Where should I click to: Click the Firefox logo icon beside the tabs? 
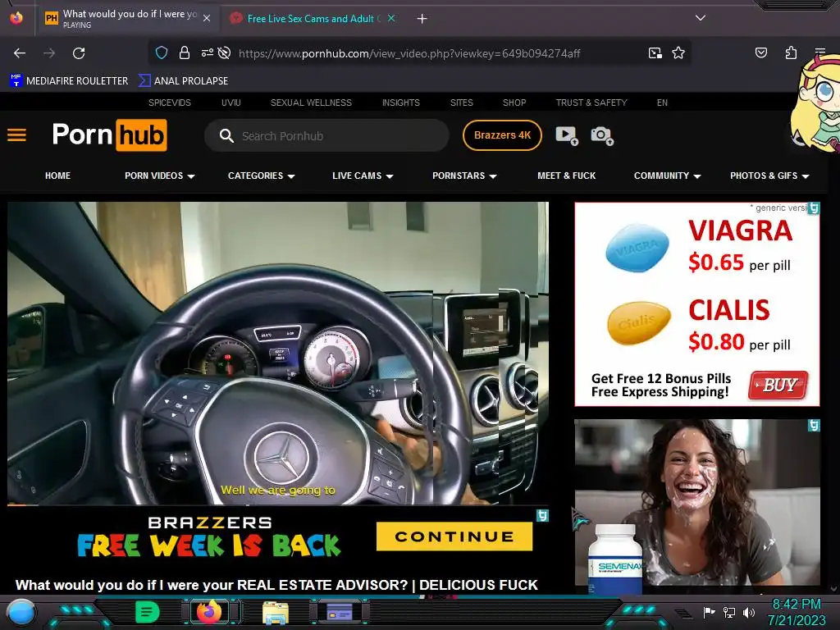(16, 18)
